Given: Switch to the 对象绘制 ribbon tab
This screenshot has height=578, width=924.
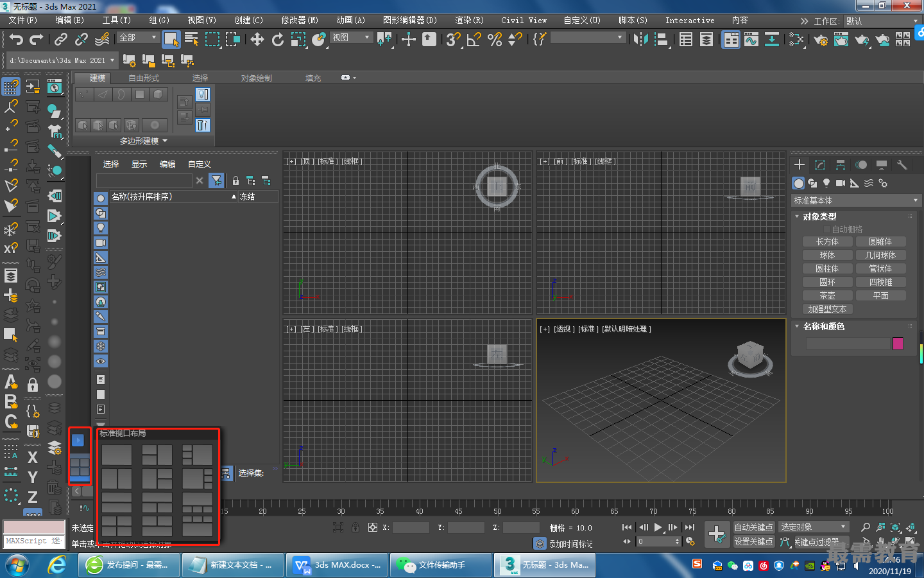Looking at the screenshot, I should [257, 78].
